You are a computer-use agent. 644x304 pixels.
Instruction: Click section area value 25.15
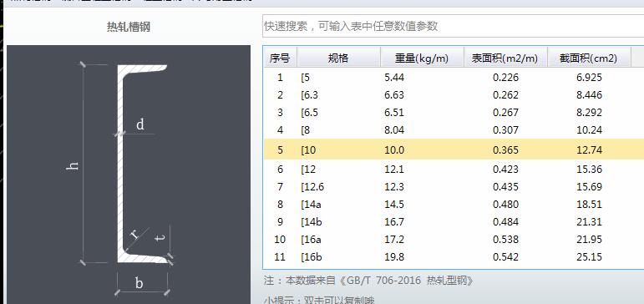(589, 257)
